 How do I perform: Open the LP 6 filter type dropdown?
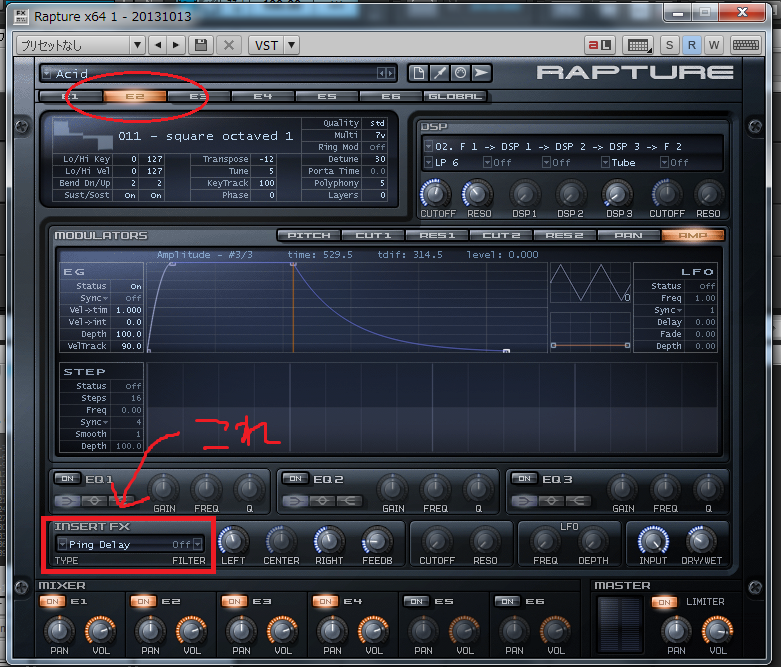pyautogui.click(x=428, y=162)
